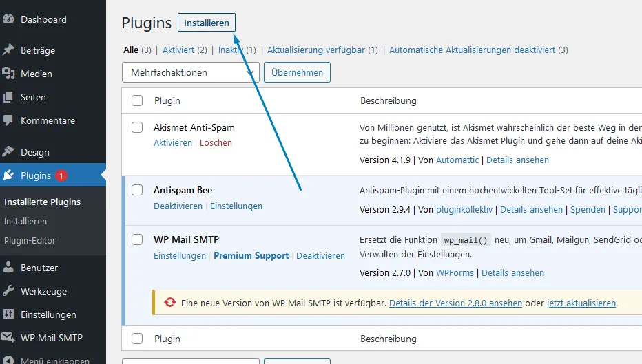Open the Werkzeuge menu item
The width and height of the screenshot is (642, 364).
pos(44,291)
